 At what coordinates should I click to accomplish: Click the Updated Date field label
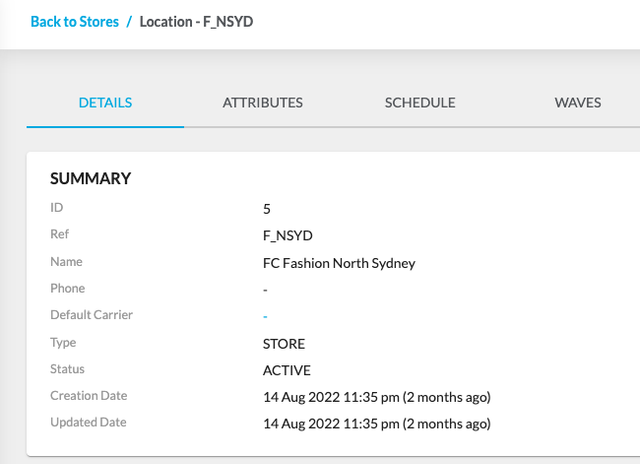pyautogui.click(x=89, y=422)
